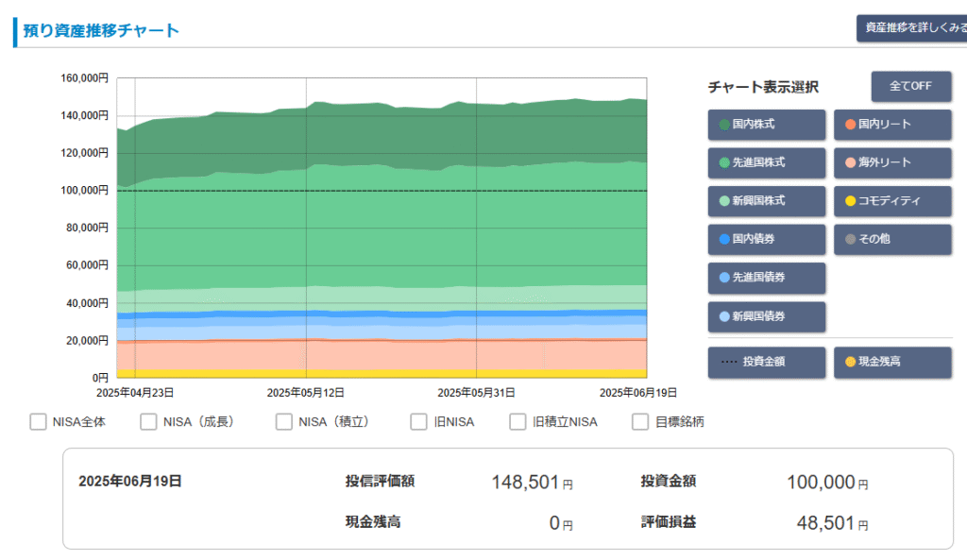Toggle 現金残高 chart series button
Image resolution: width=967 pixels, height=560 pixels.
pos(892,362)
